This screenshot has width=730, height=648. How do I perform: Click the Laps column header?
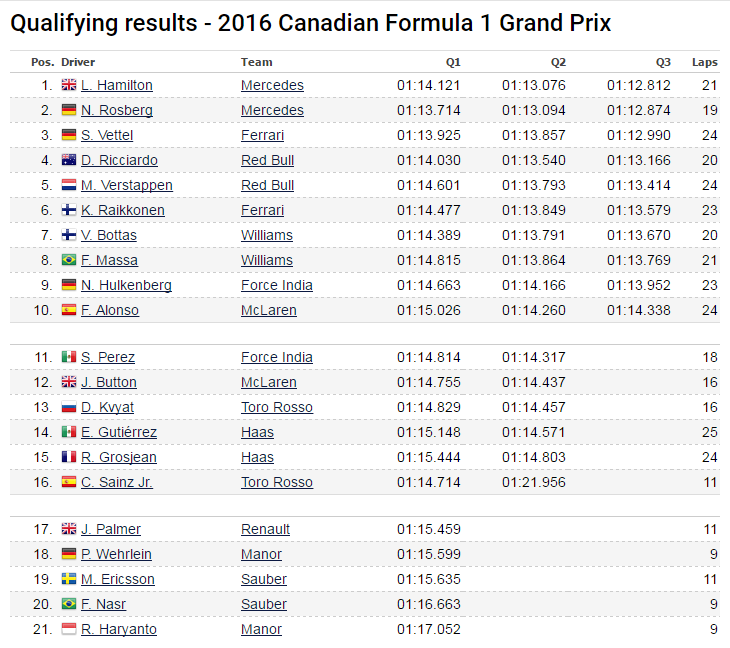pos(705,62)
